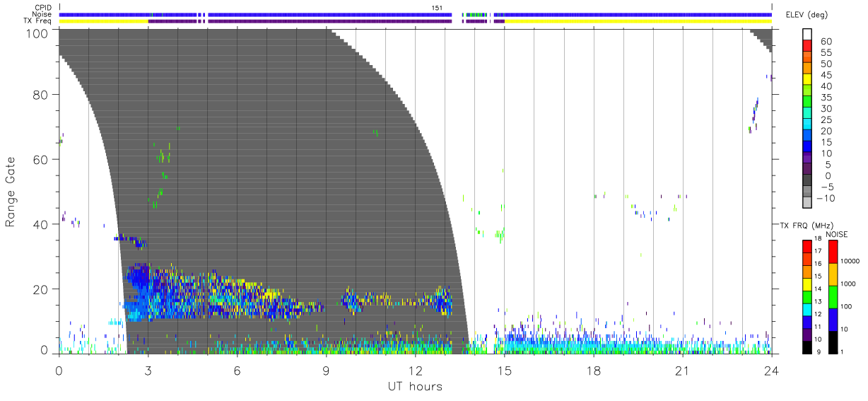
Task: Click the '1000' label on NOISE colorbar
Action: [850, 284]
